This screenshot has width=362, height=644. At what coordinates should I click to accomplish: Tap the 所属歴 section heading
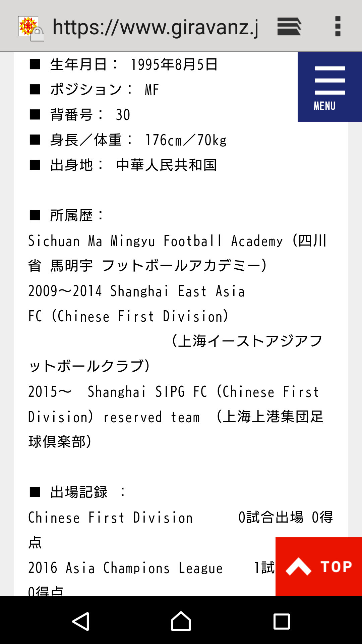[x=77, y=215]
